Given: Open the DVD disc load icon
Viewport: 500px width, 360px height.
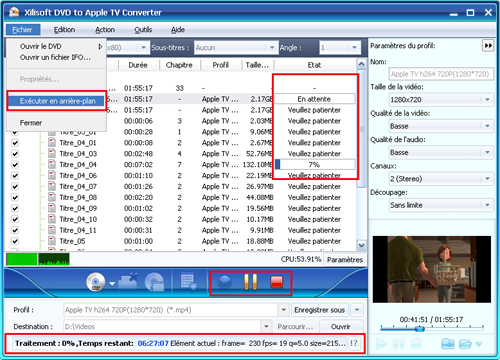Looking at the screenshot, I should coord(96,282).
